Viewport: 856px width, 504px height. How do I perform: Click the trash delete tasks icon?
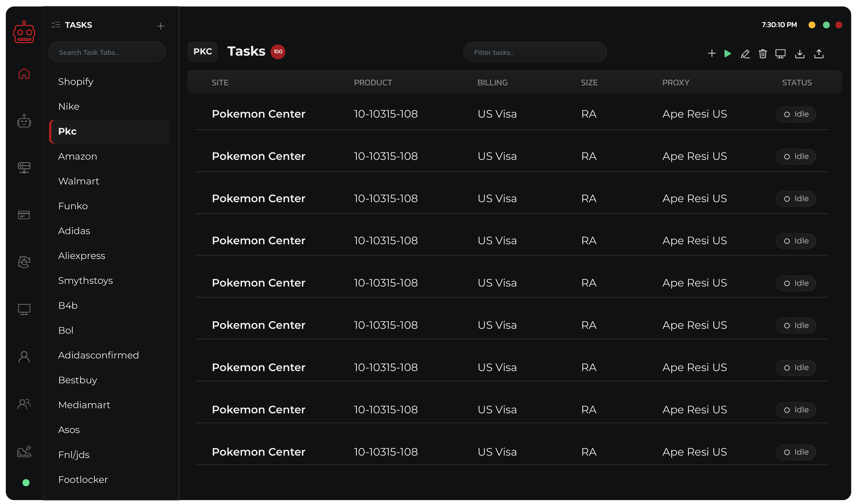(x=763, y=54)
